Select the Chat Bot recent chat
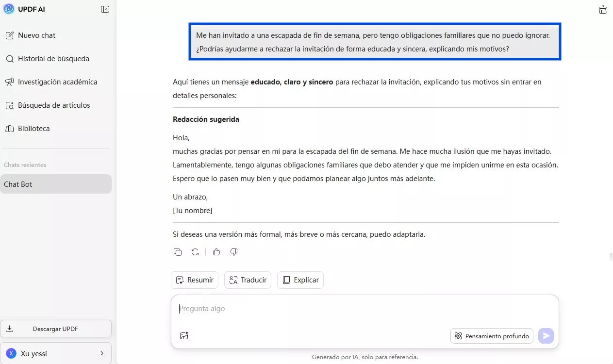This screenshot has height=364, width=613. coord(56,184)
